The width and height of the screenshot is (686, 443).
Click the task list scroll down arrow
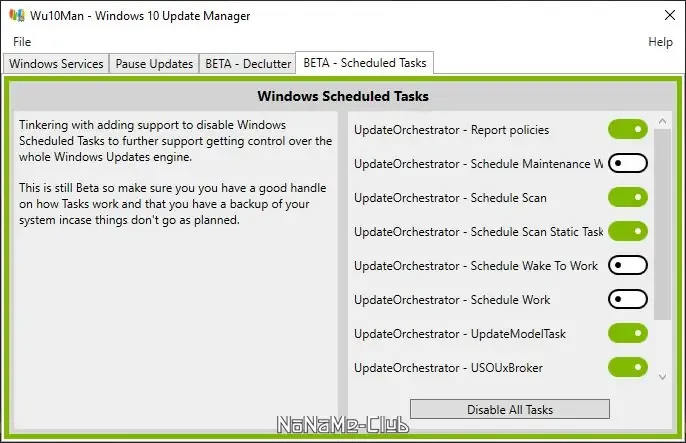point(661,377)
